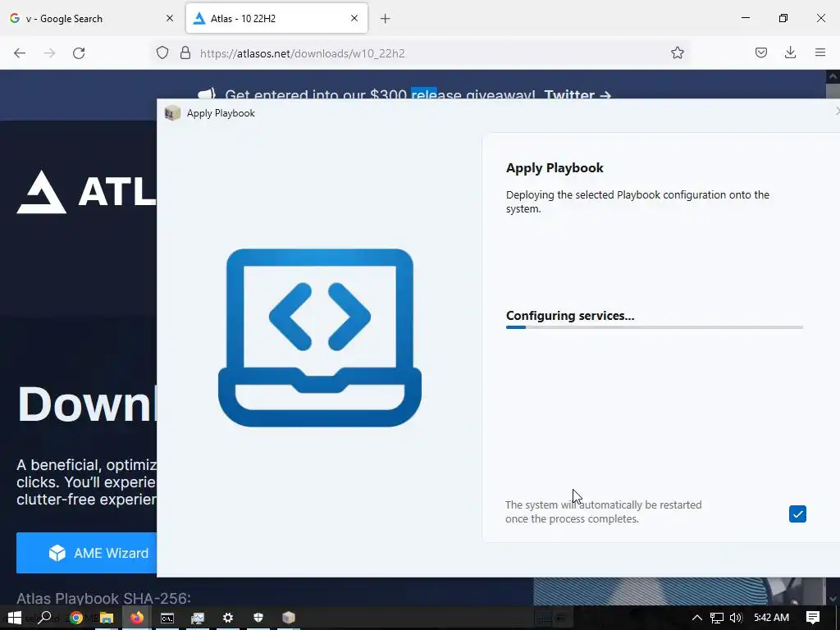Uncheck the automatic restart checkbox
Viewport: 840px width, 630px height.
click(x=797, y=514)
